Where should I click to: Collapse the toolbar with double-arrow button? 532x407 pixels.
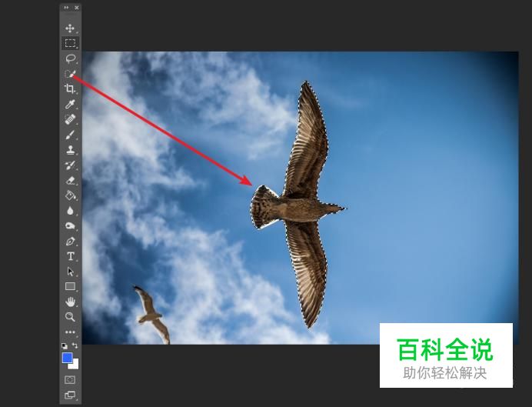66,7
